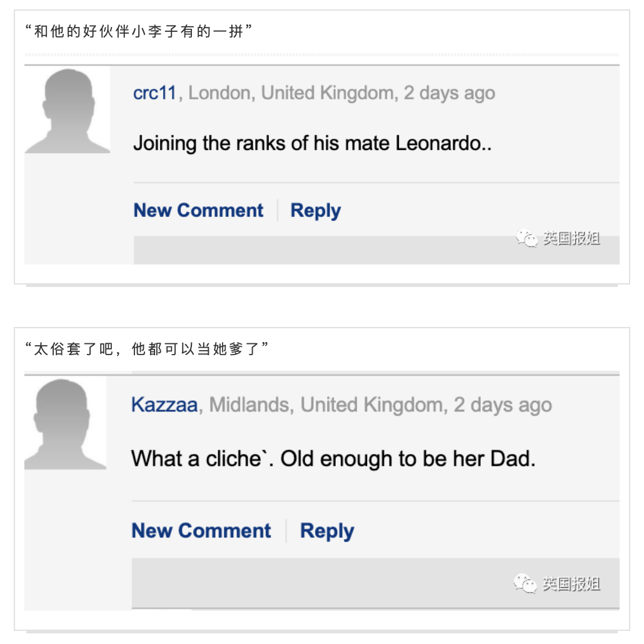The height and width of the screenshot is (644, 644).
Task: Click the "What a cliche" comment text
Action: click(x=333, y=459)
